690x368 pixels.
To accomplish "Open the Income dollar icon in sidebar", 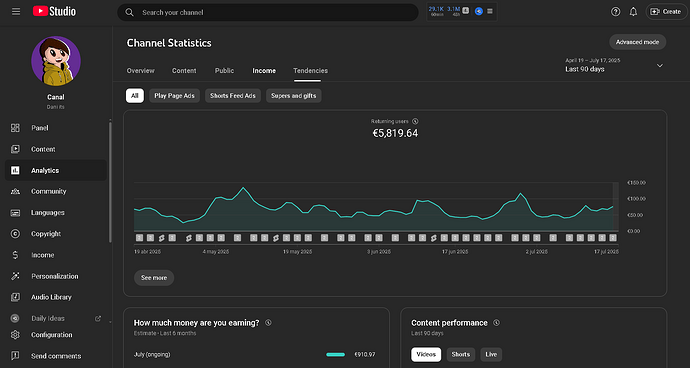I will pyautogui.click(x=15, y=255).
